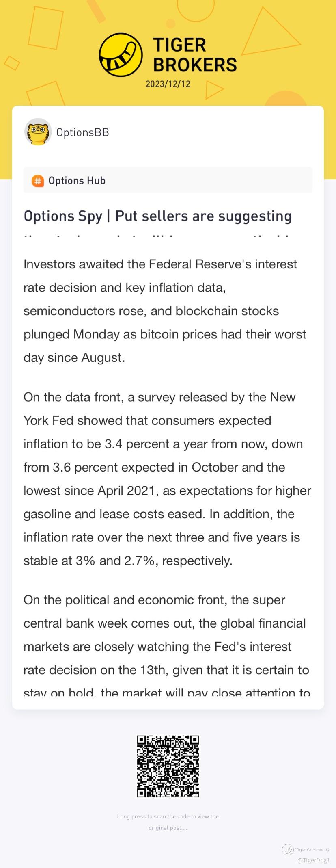Tap the QR code image
336x868 pixels.
click(x=168, y=766)
